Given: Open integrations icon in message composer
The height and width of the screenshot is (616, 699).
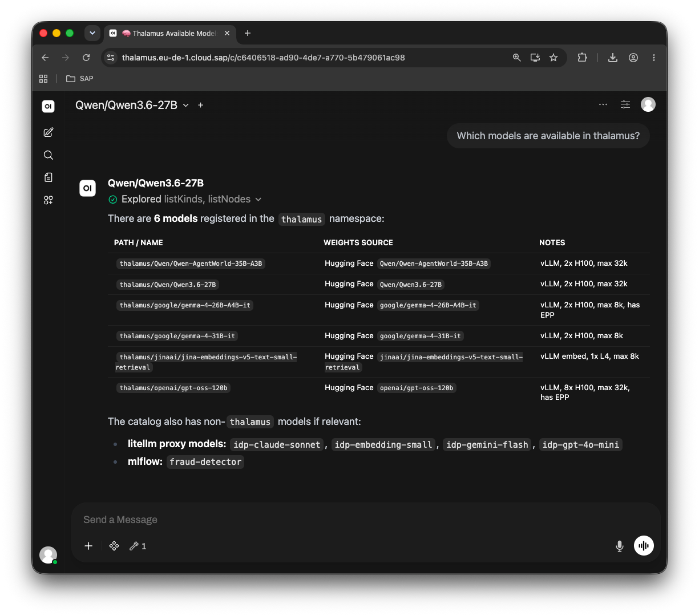Looking at the screenshot, I should [x=114, y=546].
